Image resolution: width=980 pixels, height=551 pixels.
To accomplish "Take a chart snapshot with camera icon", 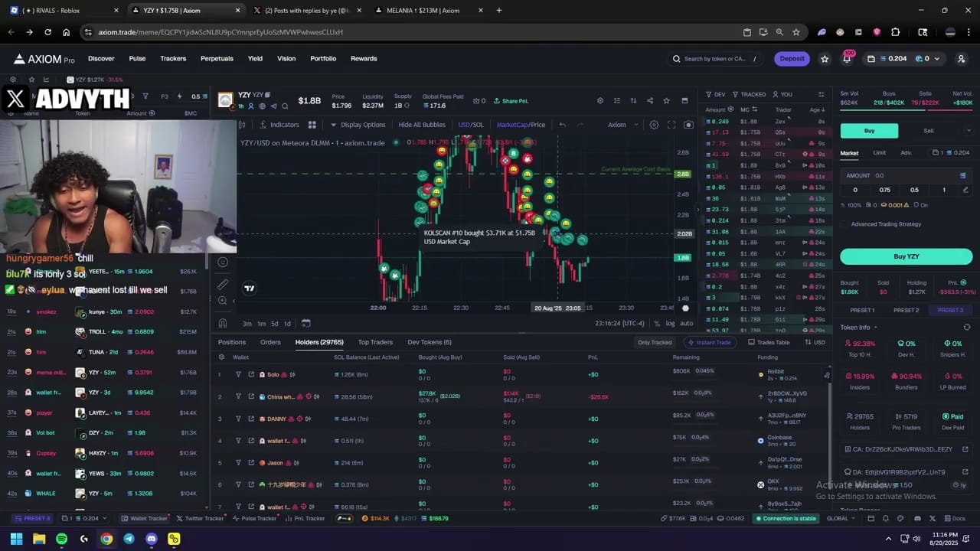I will [688, 125].
